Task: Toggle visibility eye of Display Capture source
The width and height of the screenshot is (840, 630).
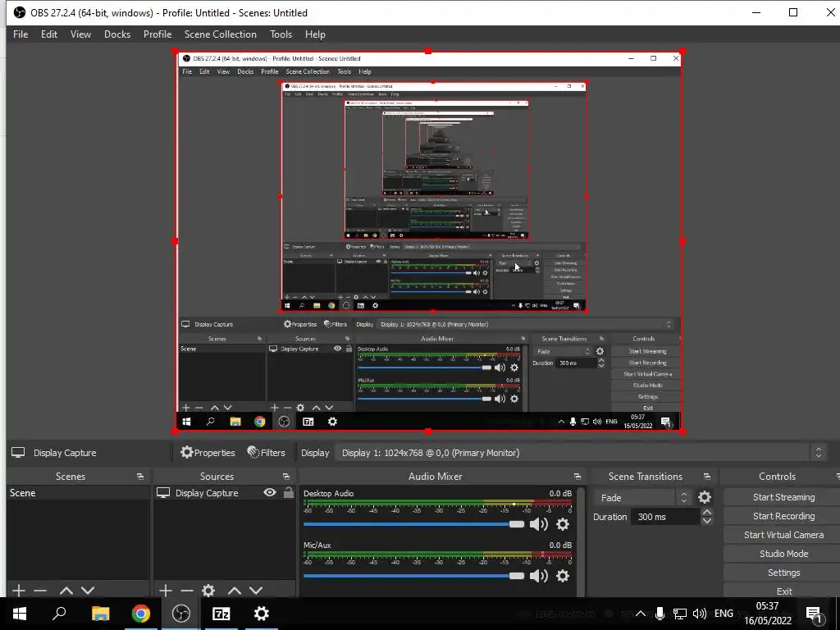Action: (270, 492)
